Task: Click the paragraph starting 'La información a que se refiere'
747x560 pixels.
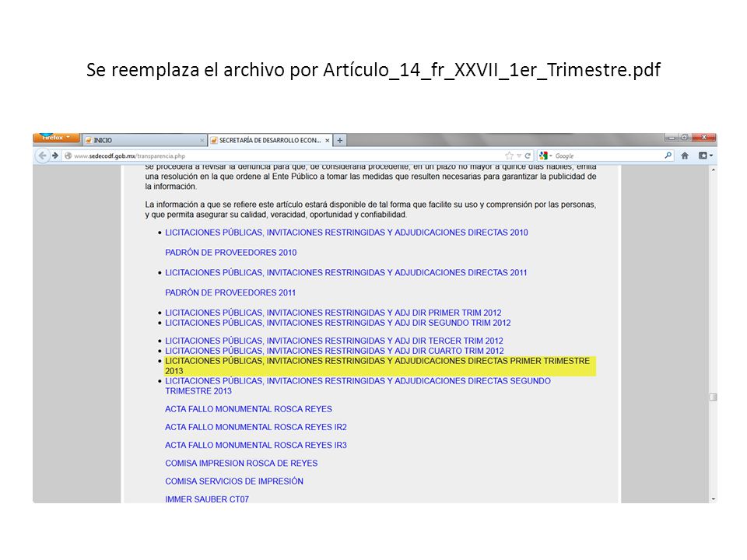Action: click(370, 209)
